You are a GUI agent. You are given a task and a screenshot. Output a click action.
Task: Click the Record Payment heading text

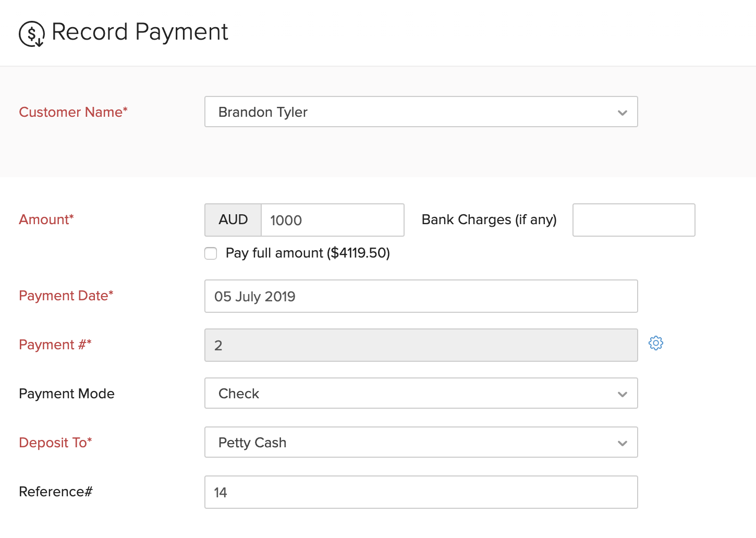click(x=140, y=32)
